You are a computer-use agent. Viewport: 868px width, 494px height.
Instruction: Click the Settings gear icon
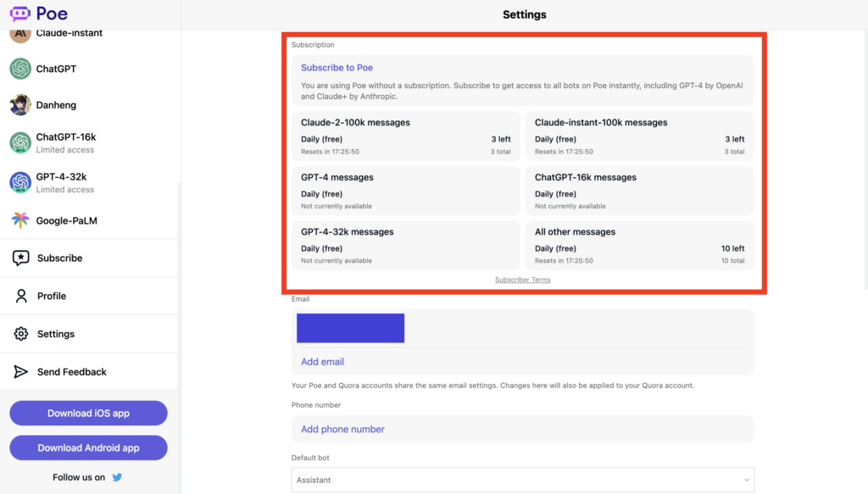coord(21,334)
